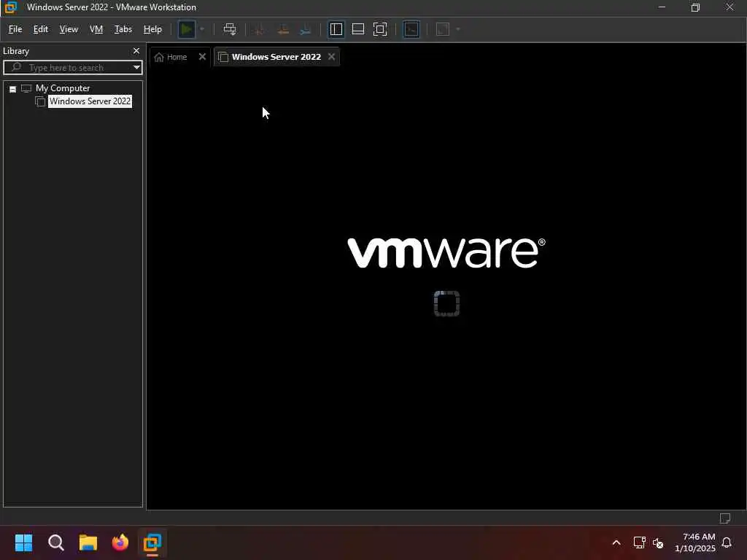Image resolution: width=747 pixels, height=560 pixels.
Task: Open the VM menu
Action: coord(96,29)
